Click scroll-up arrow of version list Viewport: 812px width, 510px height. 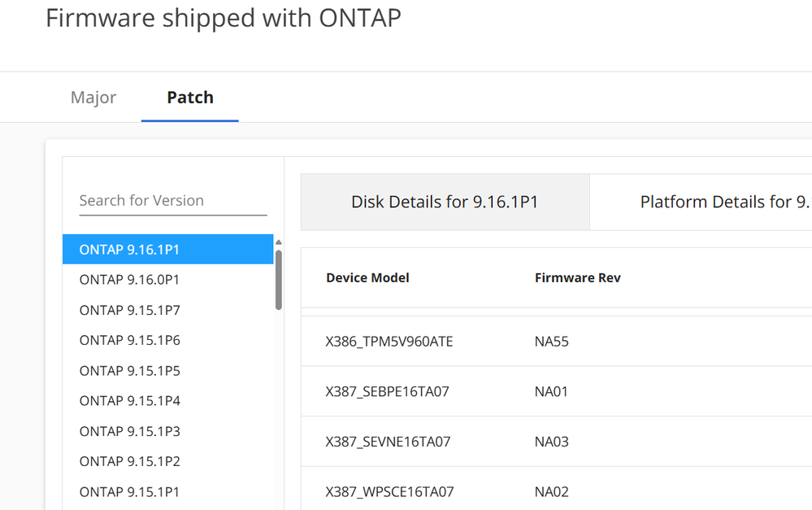pyautogui.click(x=279, y=242)
